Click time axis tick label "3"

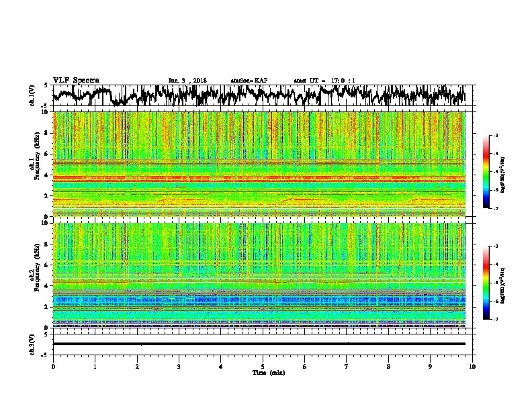click(x=179, y=367)
